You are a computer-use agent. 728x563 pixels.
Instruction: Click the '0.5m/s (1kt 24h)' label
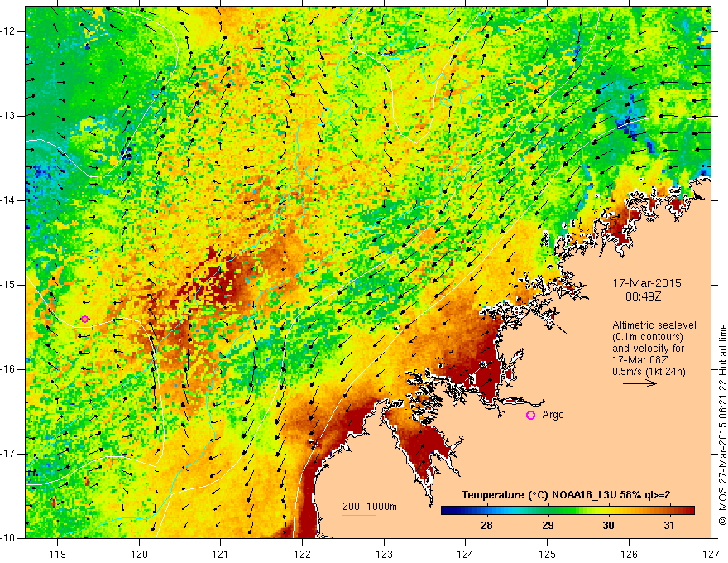point(649,372)
